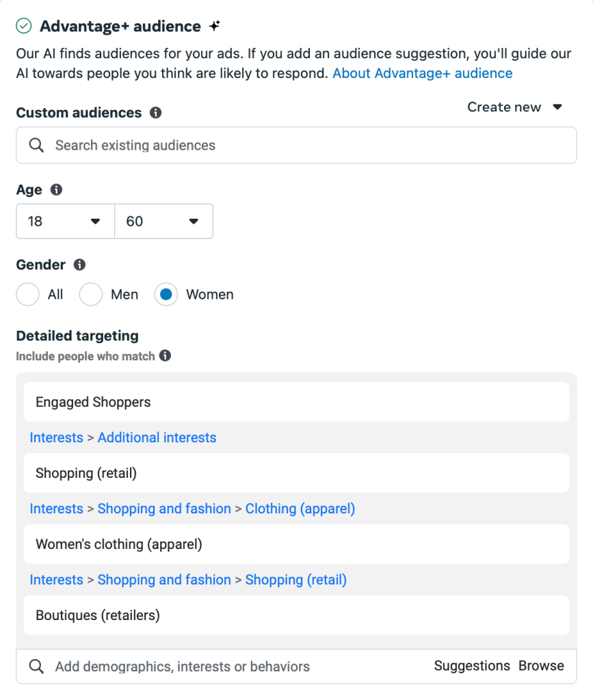Select the Women gender radio button
Viewport: 593px width, 700px height.
(166, 295)
